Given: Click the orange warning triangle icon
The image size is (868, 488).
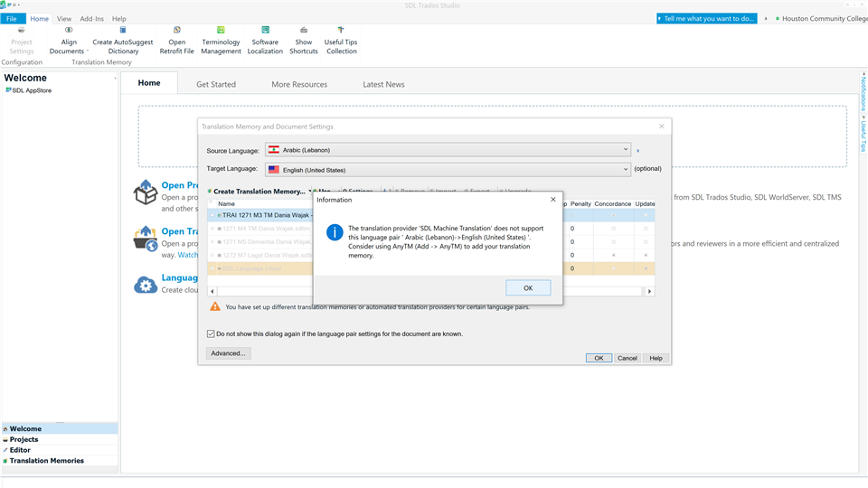Looking at the screenshot, I should point(215,306).
